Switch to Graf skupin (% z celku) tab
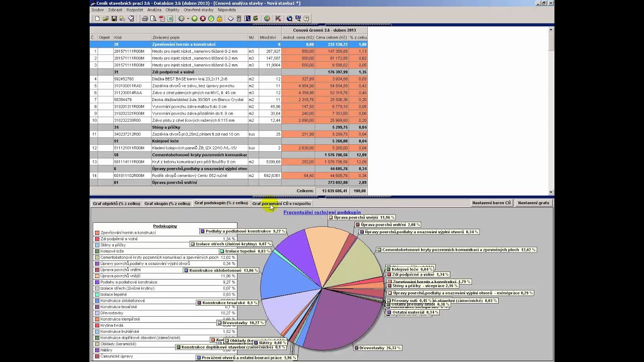The height and width of the screenshot is (362, 644). [167, 204]
